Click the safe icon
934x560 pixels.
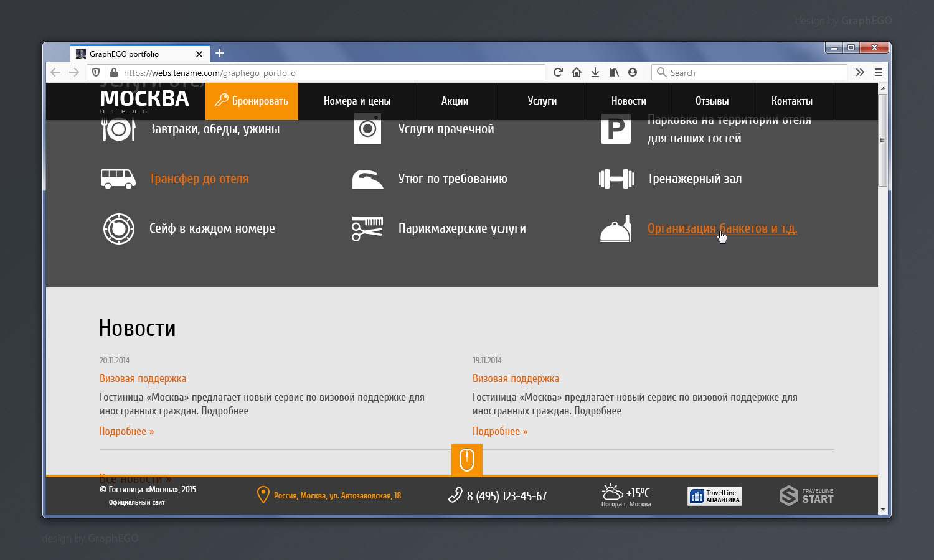118,228
